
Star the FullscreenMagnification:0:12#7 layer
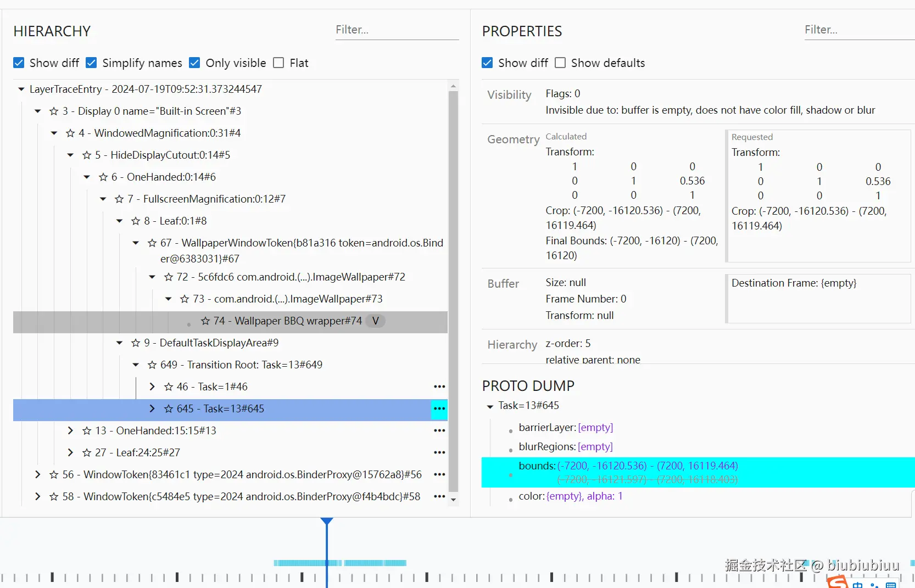[119, 199]
